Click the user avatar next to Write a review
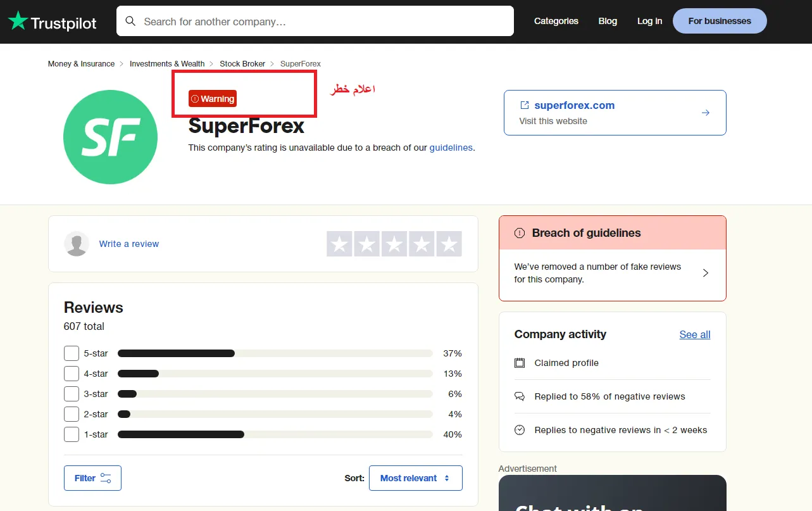 77,244
